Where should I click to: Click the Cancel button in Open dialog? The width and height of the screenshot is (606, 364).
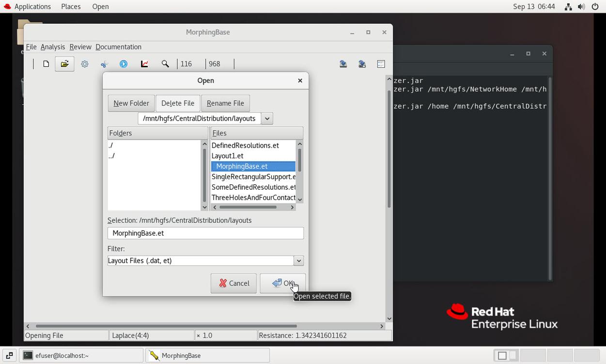[x=233, y=283]
